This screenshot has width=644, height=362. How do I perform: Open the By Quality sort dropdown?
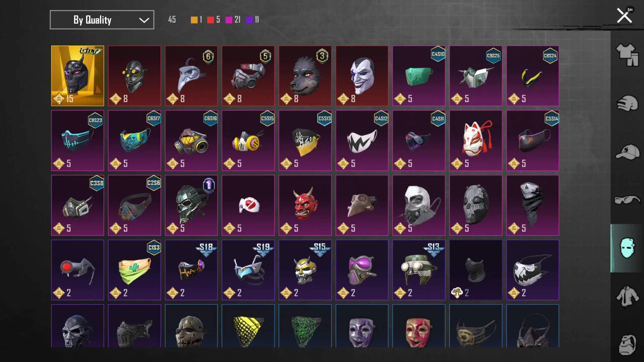pos(102,20)
